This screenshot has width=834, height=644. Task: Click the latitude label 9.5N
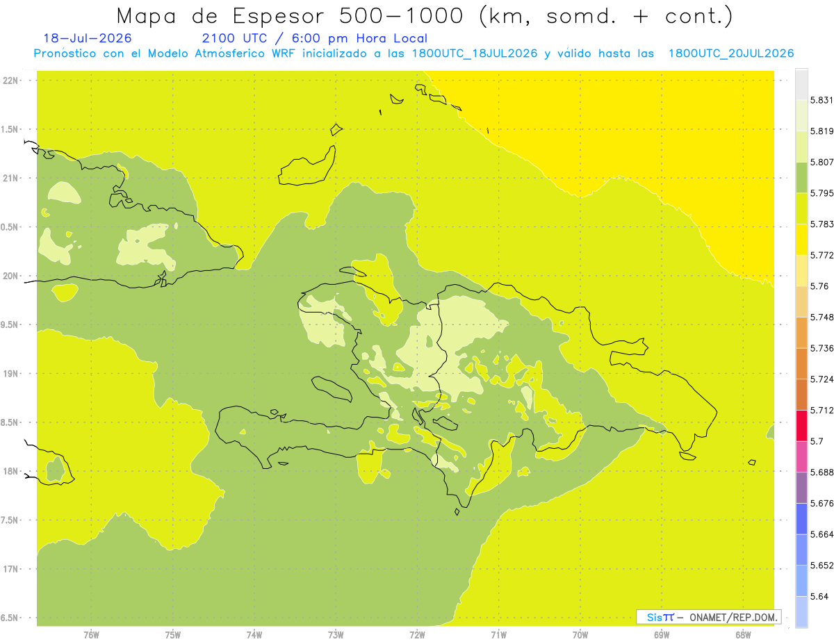pyautogui.click(x=9, y=325)
